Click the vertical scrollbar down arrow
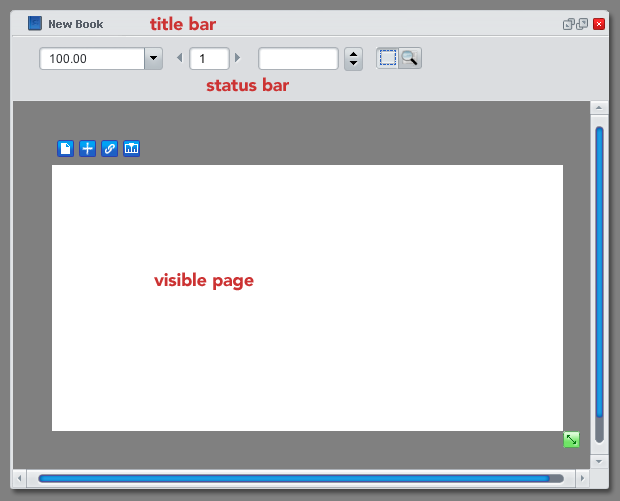 (x=599, y=461)
